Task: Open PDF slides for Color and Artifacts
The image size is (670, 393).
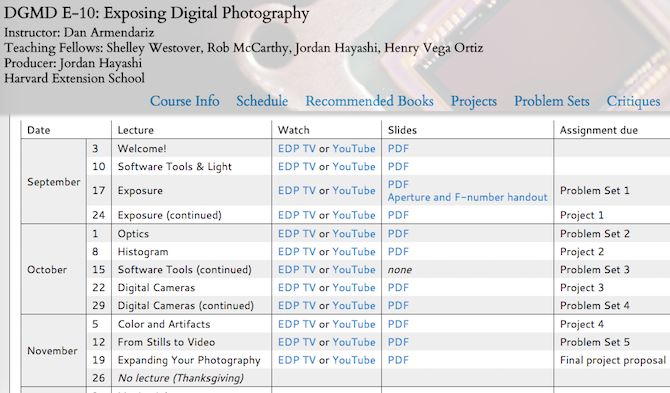Action: pos(398,325)
